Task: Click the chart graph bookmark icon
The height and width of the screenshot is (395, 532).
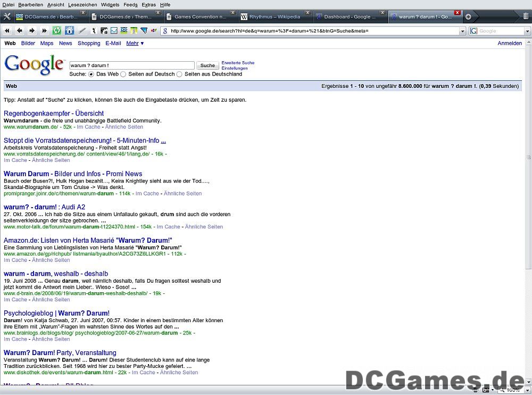Action: click(x=114, y=31)
